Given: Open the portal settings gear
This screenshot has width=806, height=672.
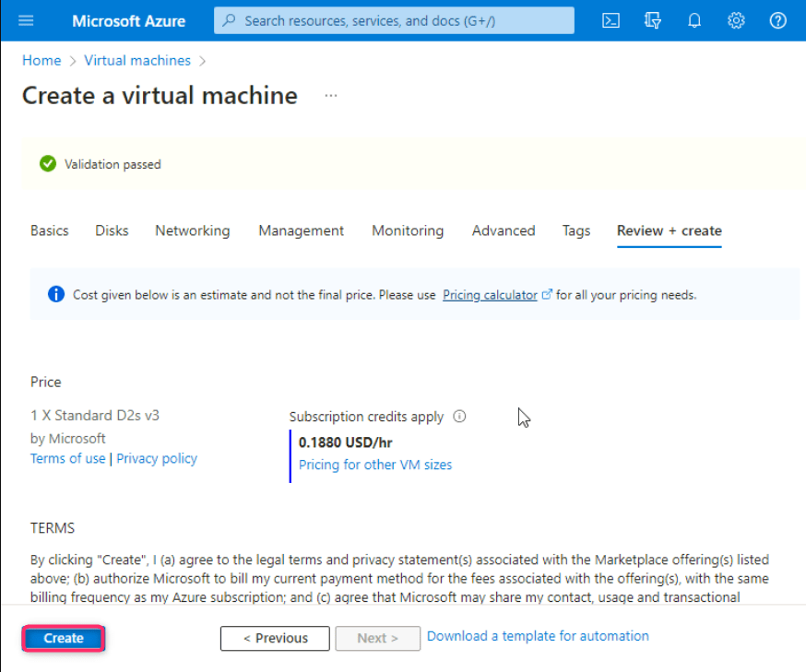Looking at the screenshot, I should pyautogui.click(x=736, y=20).
